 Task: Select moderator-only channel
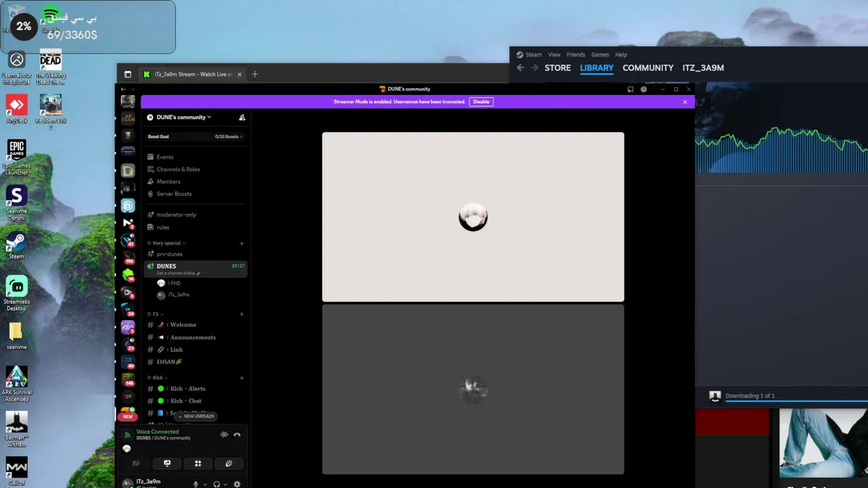point(195,214)
